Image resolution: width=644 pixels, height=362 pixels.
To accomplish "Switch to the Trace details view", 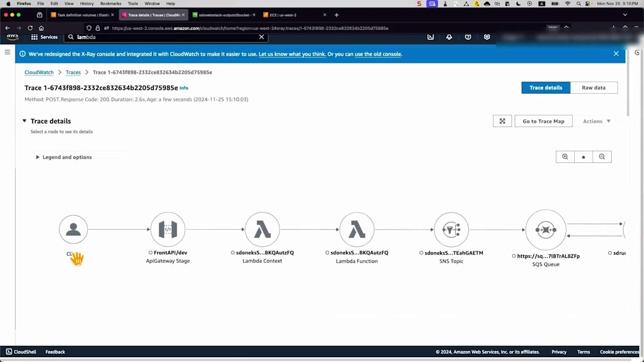I will click(546, 87).
